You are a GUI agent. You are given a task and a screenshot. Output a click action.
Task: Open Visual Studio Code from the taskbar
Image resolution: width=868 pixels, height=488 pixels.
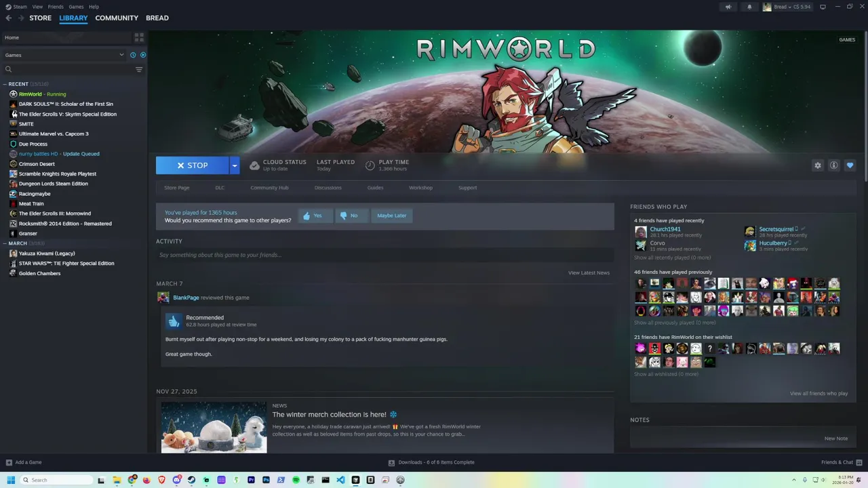point(340,480)
